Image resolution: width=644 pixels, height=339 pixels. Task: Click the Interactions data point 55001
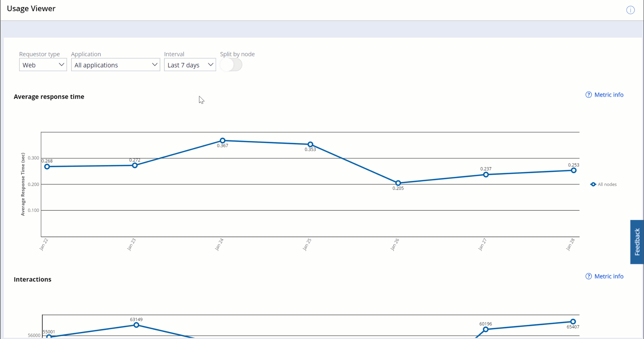(49, 336)
